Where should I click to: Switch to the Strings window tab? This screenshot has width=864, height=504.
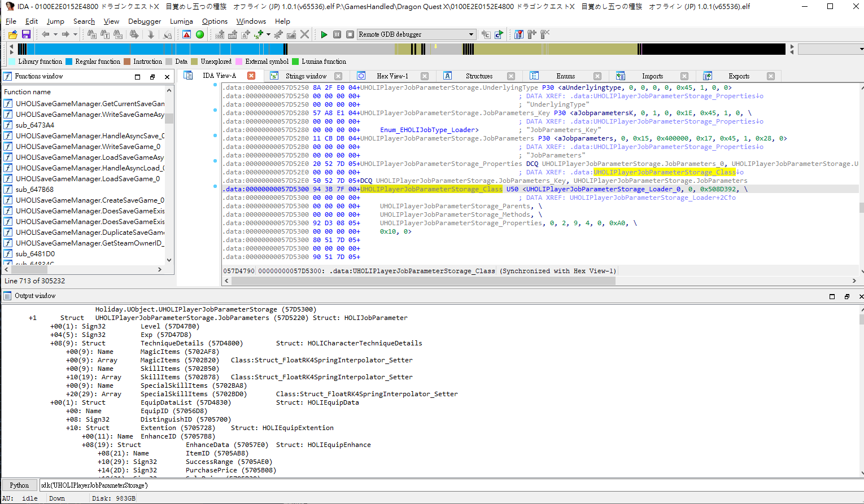[x=306, y=76]
